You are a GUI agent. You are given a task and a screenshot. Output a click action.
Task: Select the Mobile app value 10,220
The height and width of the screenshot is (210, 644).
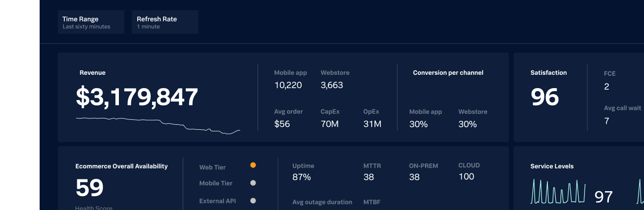click(288, 85)
